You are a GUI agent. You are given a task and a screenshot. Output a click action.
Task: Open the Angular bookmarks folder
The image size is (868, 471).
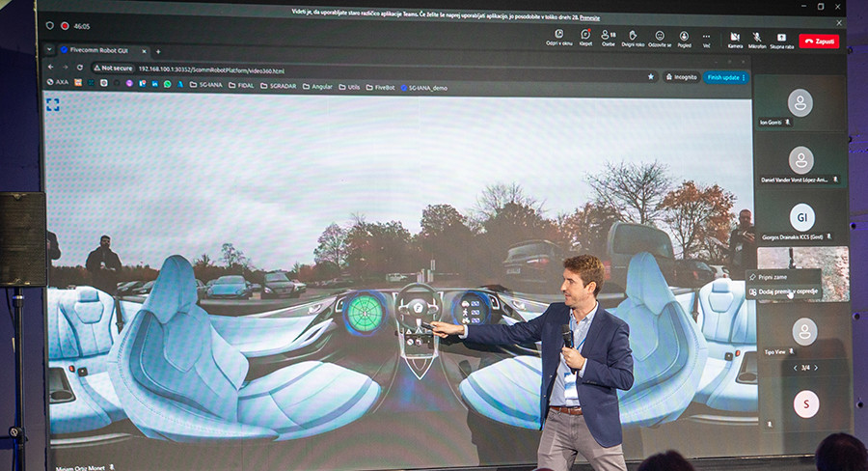coord(317,87)
